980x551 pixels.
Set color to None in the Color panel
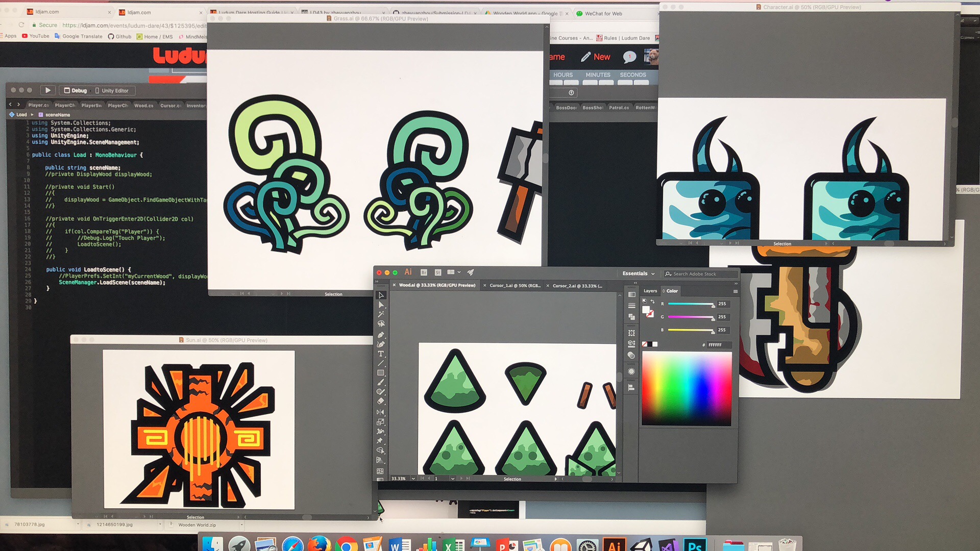pyautogui.click(x=645, y=344)
